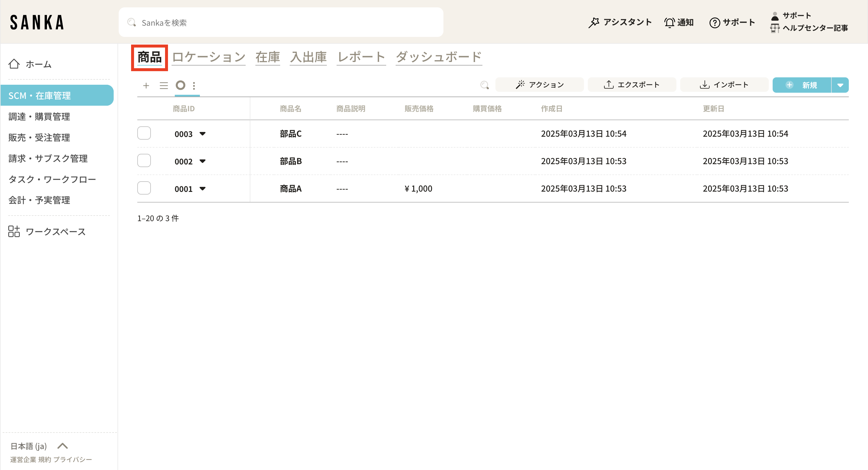The width and height of the screenshot is (868, 470).
Task: Click the list view lines icon
Action: [x=164, y=86]
